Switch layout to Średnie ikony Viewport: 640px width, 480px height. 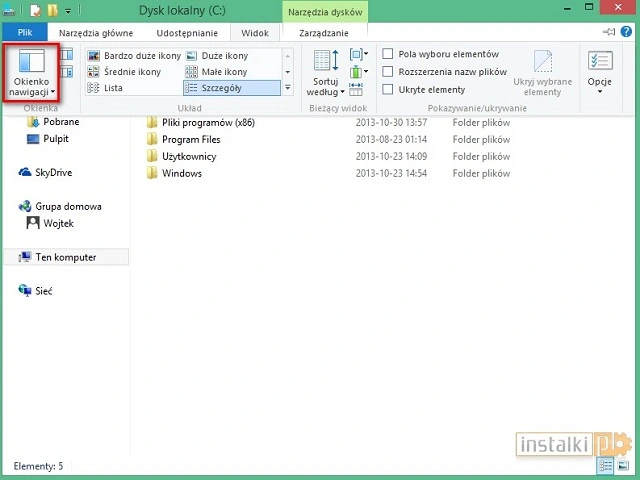coord(132,72)
